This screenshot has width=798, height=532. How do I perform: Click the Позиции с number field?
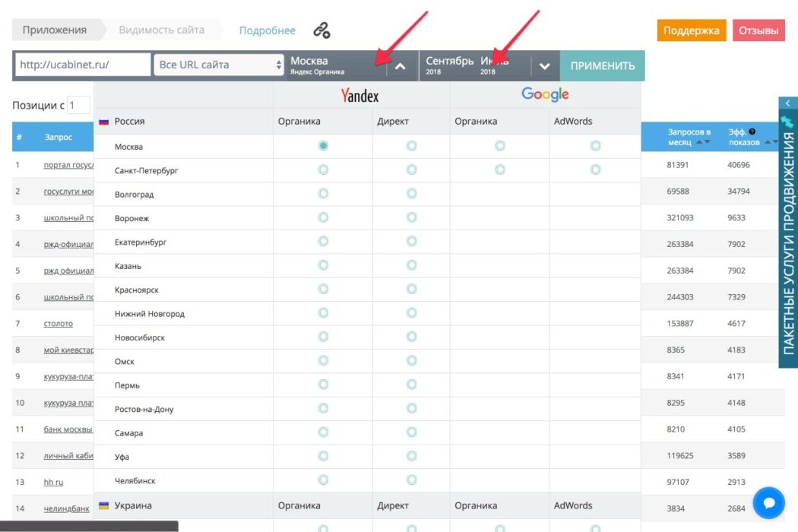pyautogui.click(x=79, y=106)
